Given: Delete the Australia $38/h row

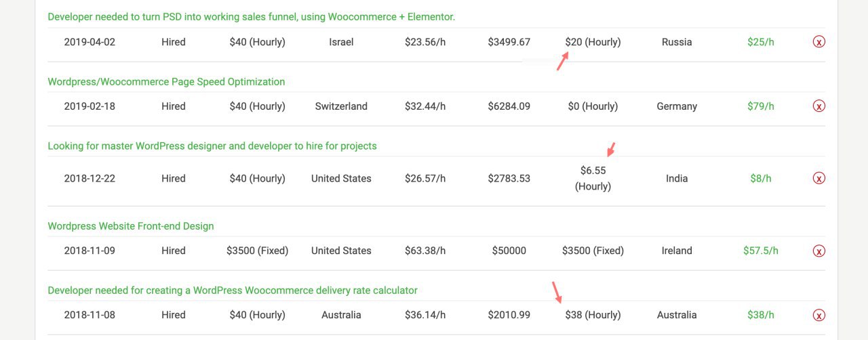Looking at the screenshot, I should 818,315.
